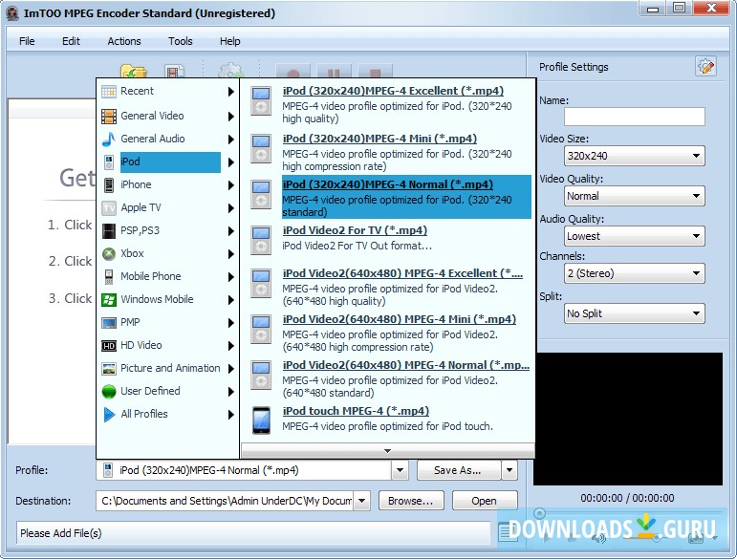The image size is (737, 560).
Task: Expand the Recent submenu arrow
Action: click(230, 92)
